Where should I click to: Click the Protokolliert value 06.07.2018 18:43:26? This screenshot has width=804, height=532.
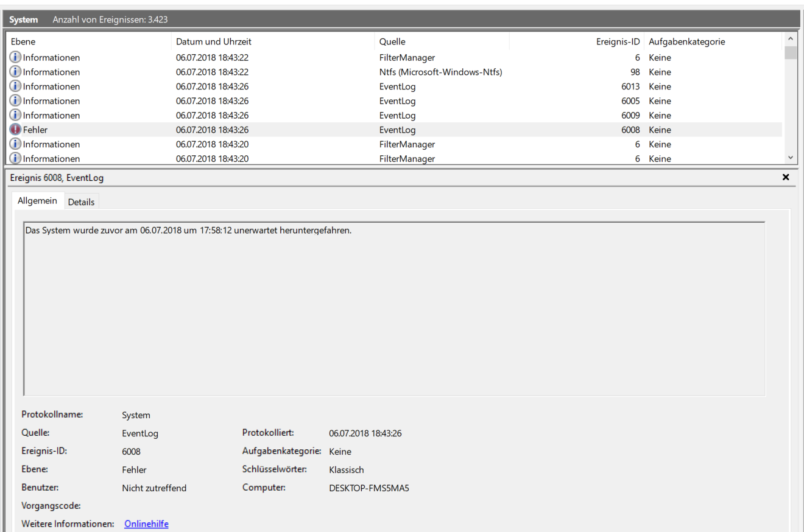365,433
